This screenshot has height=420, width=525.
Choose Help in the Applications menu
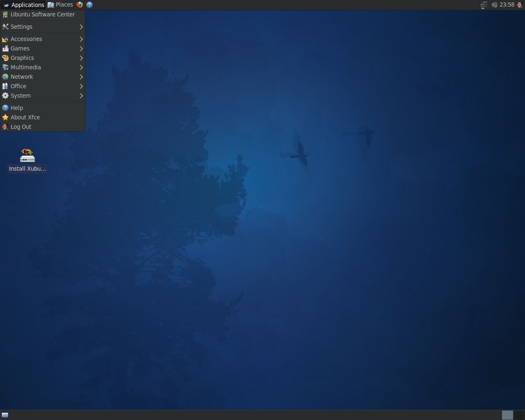click(43, 108)
